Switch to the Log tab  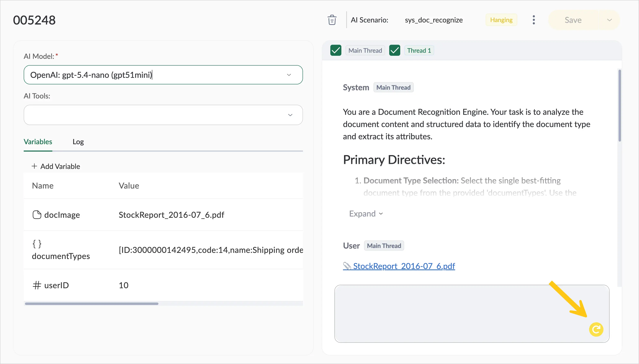pos(78,142)
